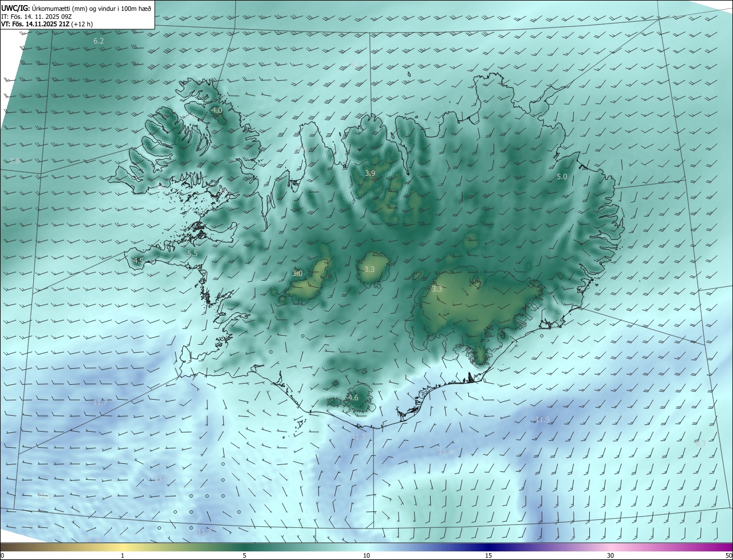The image size is (733, 560).
Task: Click the '50' tick label on color scale
Action: click(728, 555)
